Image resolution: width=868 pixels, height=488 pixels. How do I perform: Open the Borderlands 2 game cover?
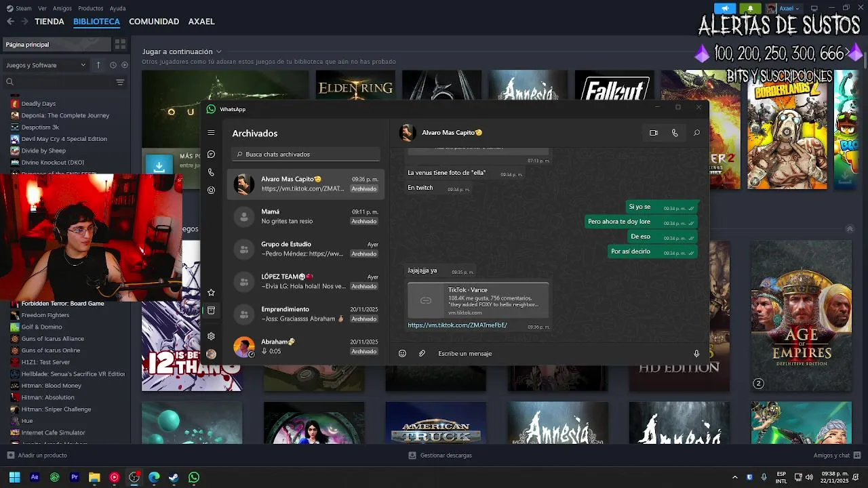click(x=787, y=129)
